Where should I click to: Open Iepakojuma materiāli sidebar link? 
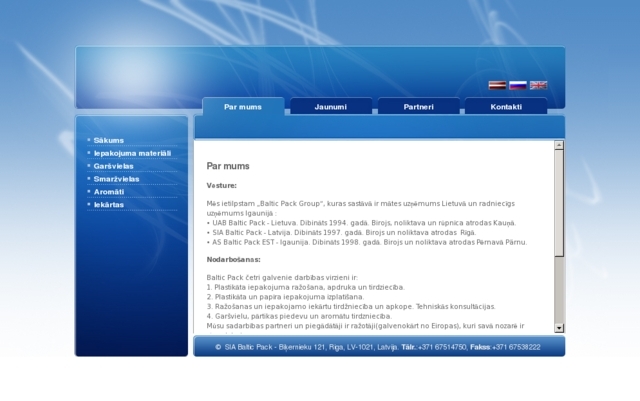click(x=132, y=153)
